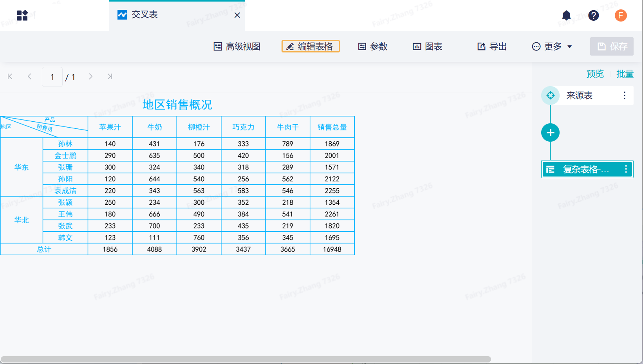Viewport: 643px width, 364px height.
Task: Click the 来源表 target icon
Action: [551, 96]
